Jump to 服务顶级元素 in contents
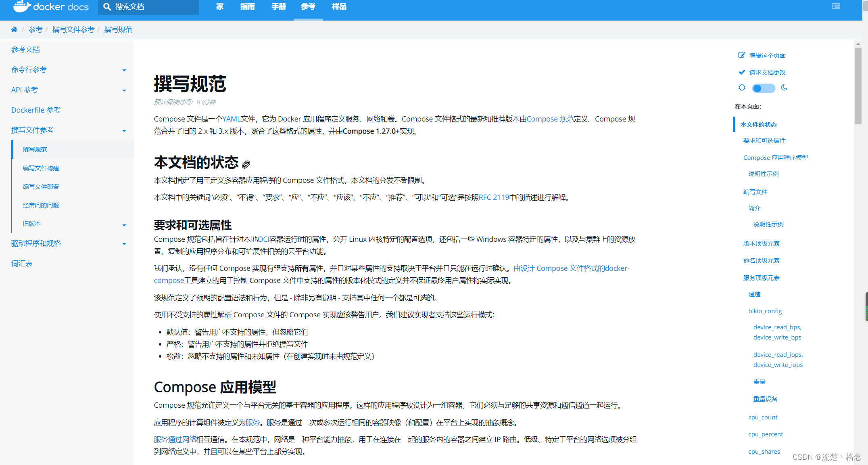Screen dimensions: 868x465 (x=762, y=278)
